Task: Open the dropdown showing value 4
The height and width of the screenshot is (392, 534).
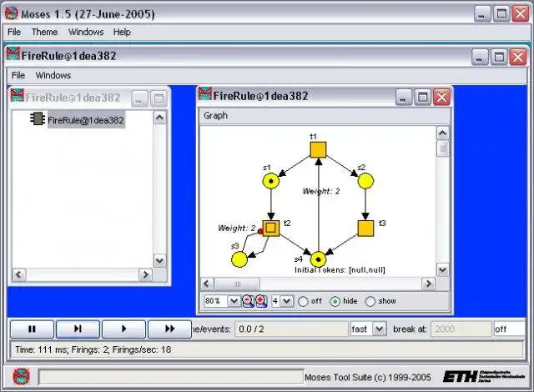Action: click(287, 301)
